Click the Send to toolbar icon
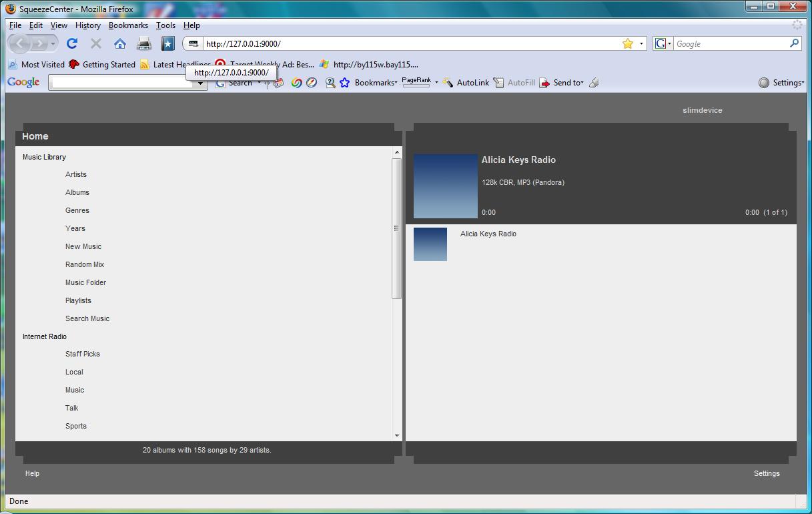 (545, 83)
